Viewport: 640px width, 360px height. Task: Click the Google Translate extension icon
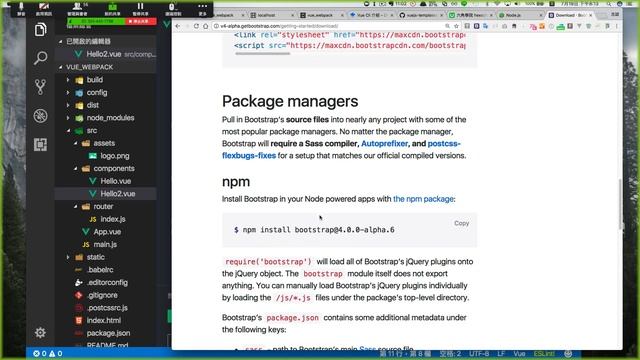(x=485, y=26)
